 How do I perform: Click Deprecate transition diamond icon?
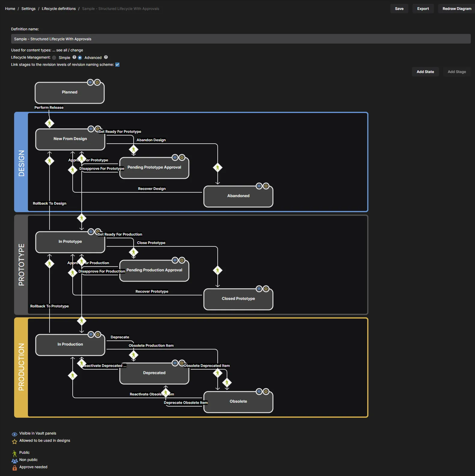point(134,355)
